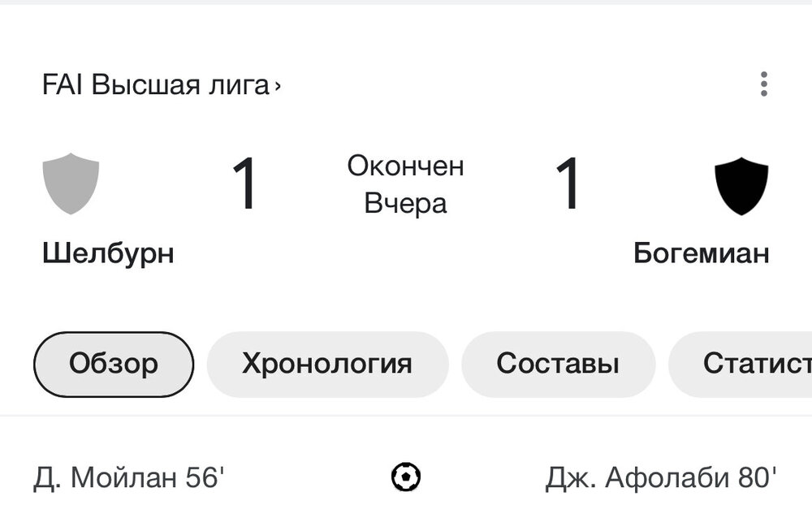Click the Вчера match date label

[x=406, y=203]
